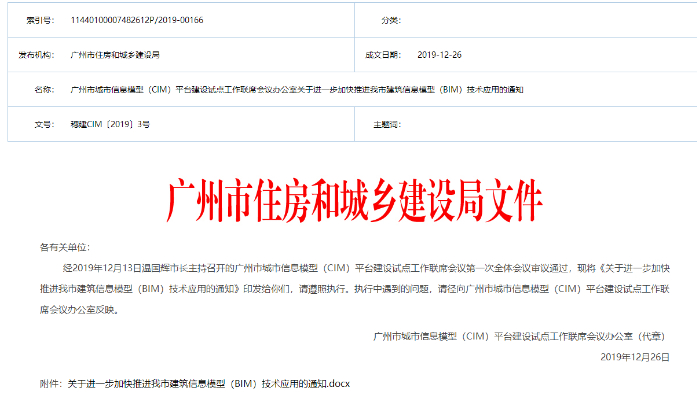Click the title text in the 名称 row

[x=297, y=90]
